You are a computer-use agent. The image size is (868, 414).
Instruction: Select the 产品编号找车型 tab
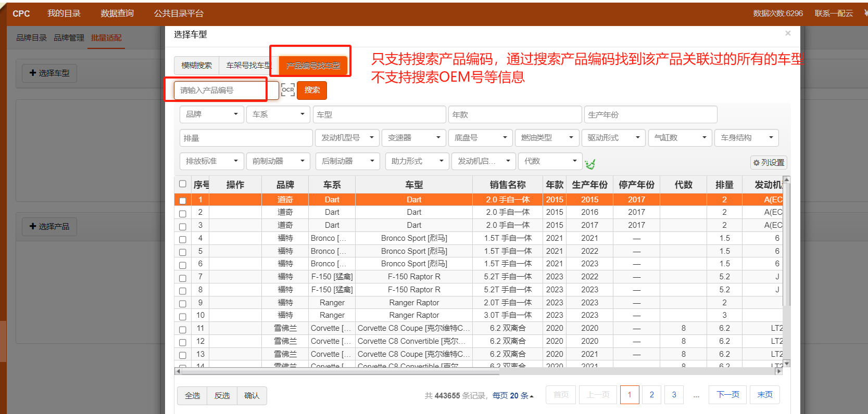[x=313, y=65]
